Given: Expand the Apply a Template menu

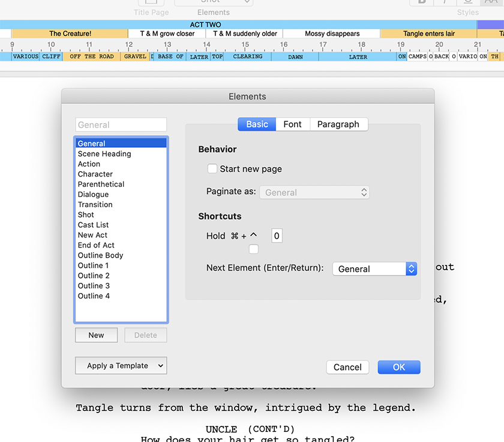Looking at the screenshot, I should (x=121, y=366).
